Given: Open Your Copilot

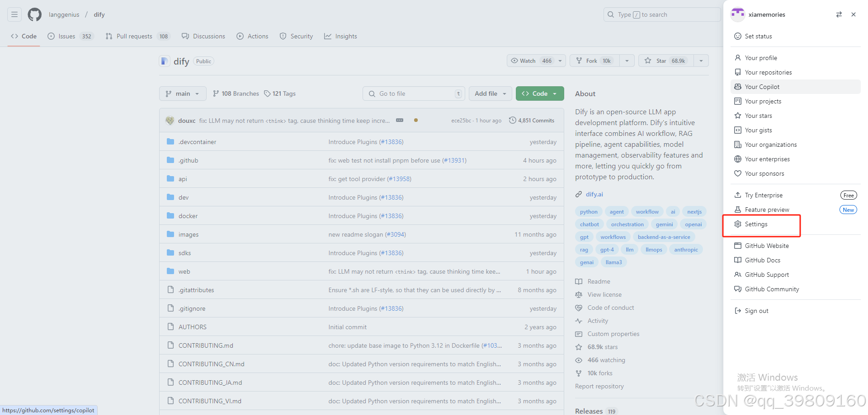Looking at the screenshot, I should [796, 87].
